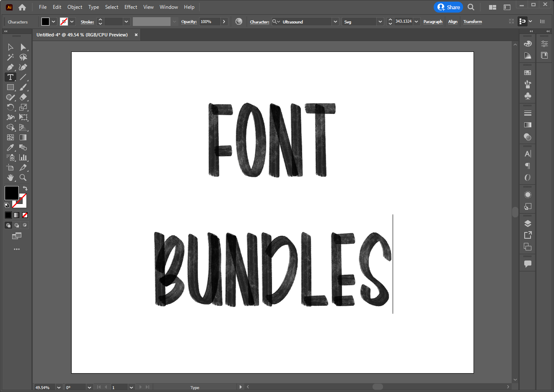Open the Character panel link in control bar
Screen dimensions: 554x392
pos(260,22)
